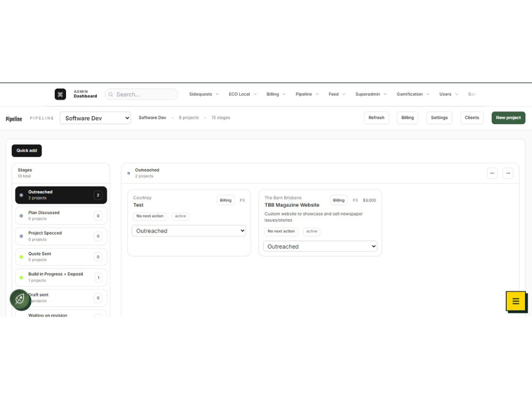
Task: Open the Software Dev pipeline selector
Action: (x=95, y=118)
